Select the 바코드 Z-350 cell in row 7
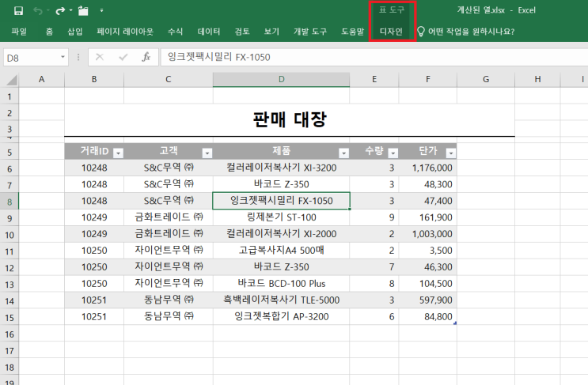Viewport: 588px width, 385px height. 281,184
